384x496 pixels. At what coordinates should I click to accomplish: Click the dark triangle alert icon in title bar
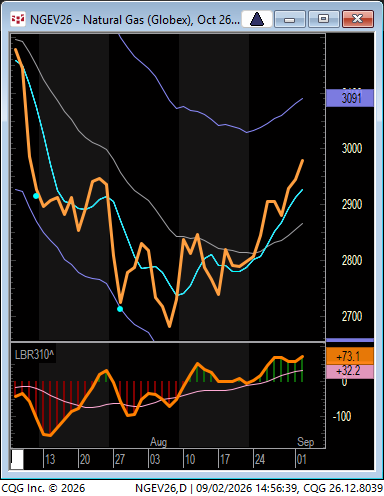pos(257,19)
